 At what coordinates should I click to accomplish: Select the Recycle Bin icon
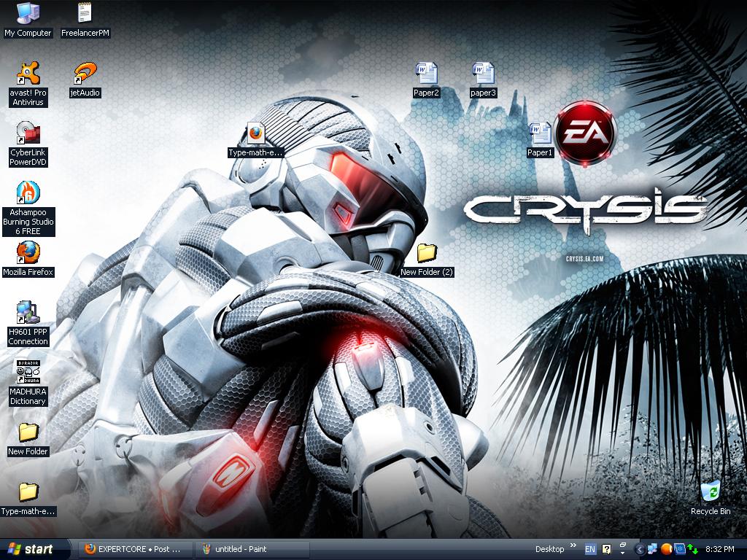point(710,492)
